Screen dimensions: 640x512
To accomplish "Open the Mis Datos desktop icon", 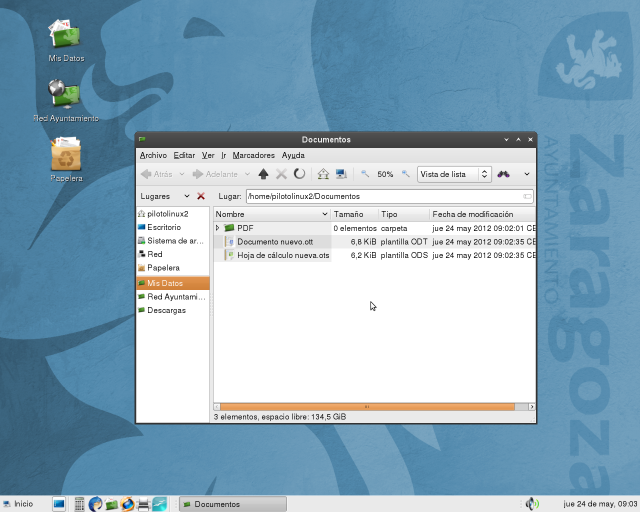I will [66, 40].
